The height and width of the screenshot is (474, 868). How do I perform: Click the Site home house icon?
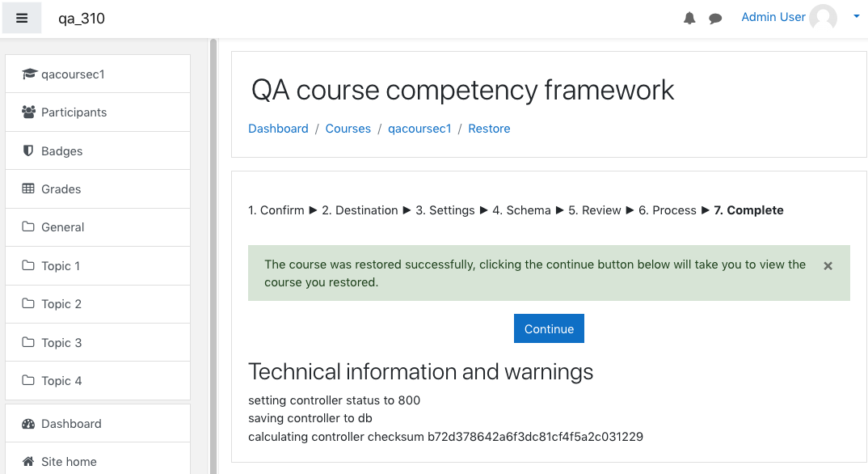[x=28, y=461]
